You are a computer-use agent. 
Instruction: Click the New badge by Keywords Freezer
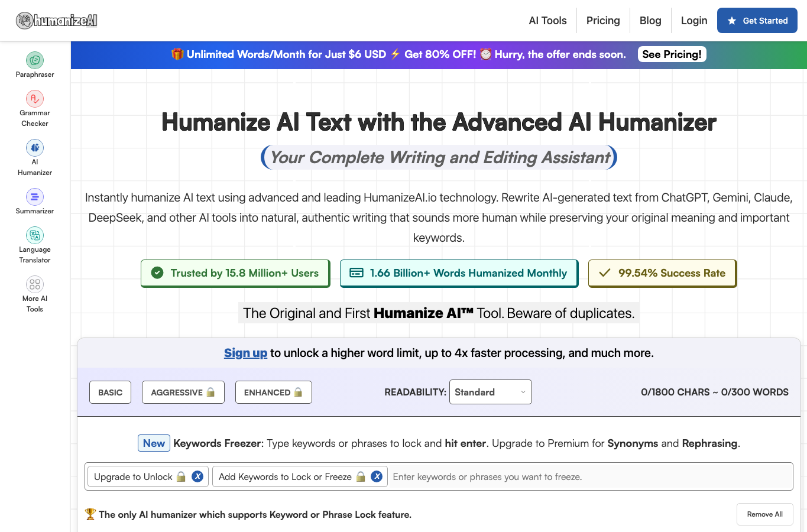click(154, 443)
